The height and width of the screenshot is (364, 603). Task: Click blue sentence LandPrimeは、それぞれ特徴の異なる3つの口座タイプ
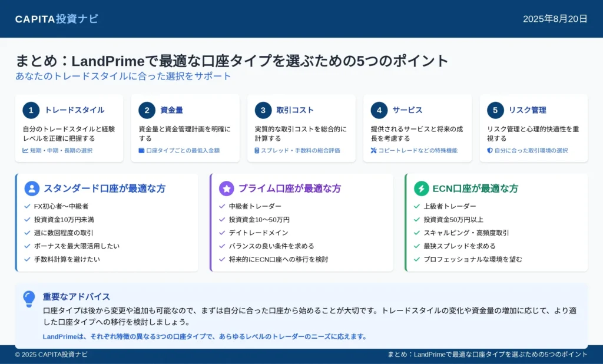pyautogui.click(x=204, y=337)
